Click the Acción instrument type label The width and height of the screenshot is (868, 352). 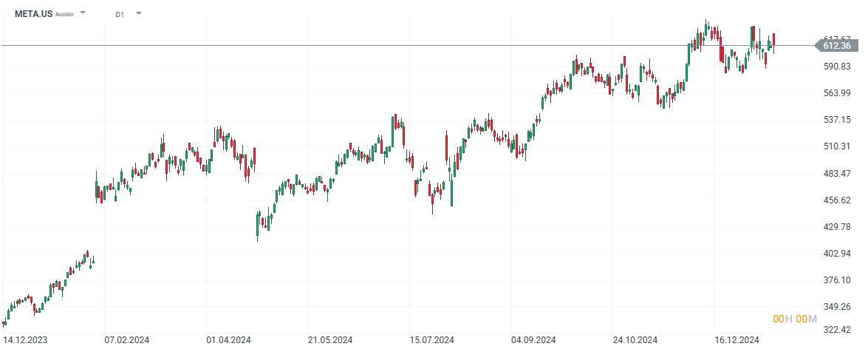pos(64,14)
